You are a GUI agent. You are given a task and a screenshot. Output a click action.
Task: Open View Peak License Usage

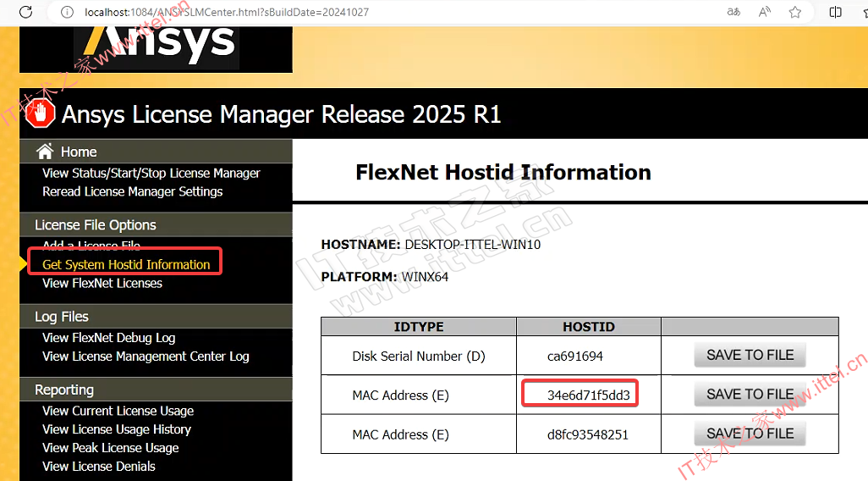coord(111,448)
